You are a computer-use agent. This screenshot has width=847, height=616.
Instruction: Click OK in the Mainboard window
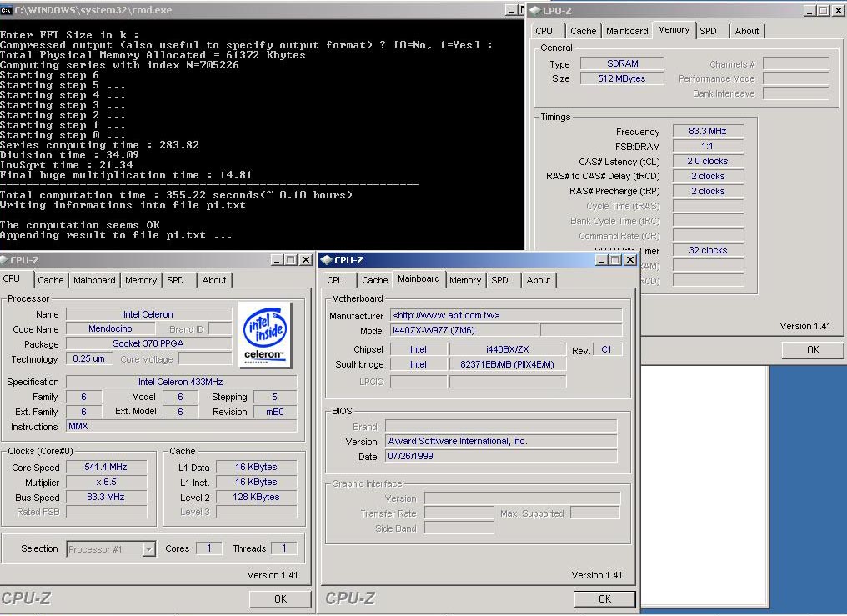604,598
